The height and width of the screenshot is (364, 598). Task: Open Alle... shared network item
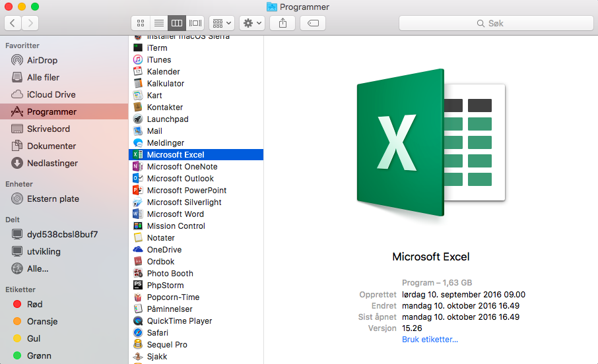pyautogui.click(x=64, y=268)
